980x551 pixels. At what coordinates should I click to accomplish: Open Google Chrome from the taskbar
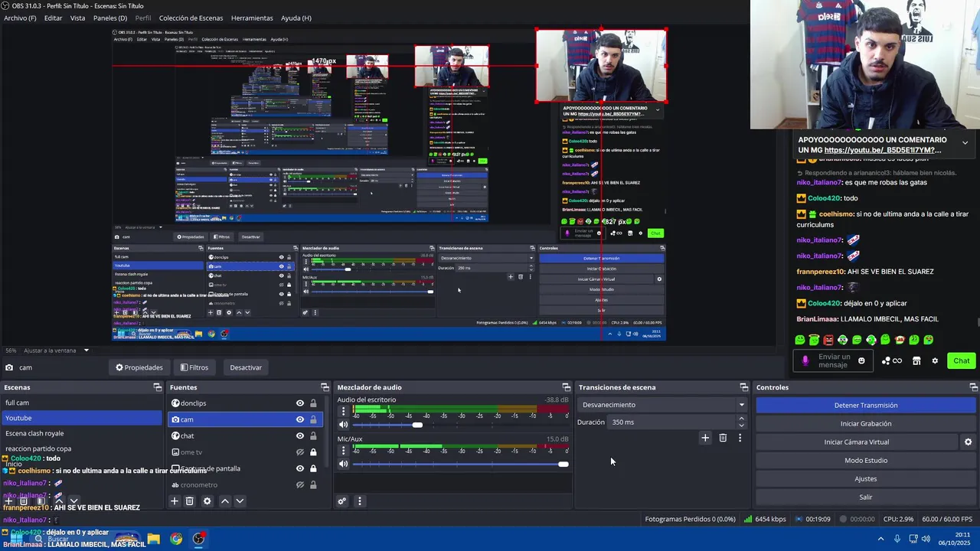(x=176, y=539)
